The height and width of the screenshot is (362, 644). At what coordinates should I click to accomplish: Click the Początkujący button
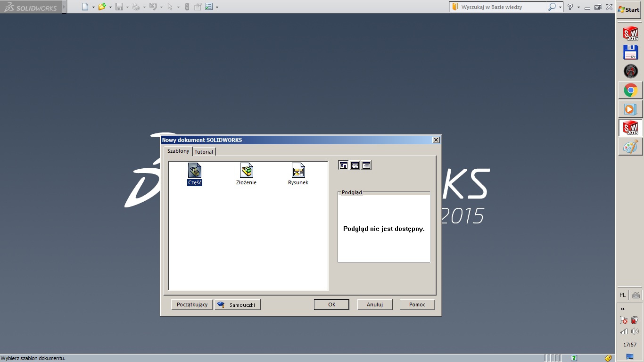click(x=192, y=304)
